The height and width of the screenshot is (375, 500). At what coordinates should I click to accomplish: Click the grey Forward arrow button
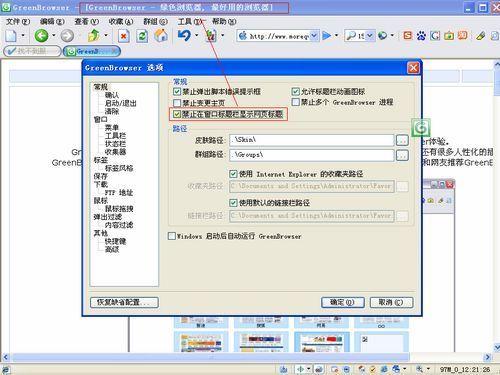click(x=67, y=36)
